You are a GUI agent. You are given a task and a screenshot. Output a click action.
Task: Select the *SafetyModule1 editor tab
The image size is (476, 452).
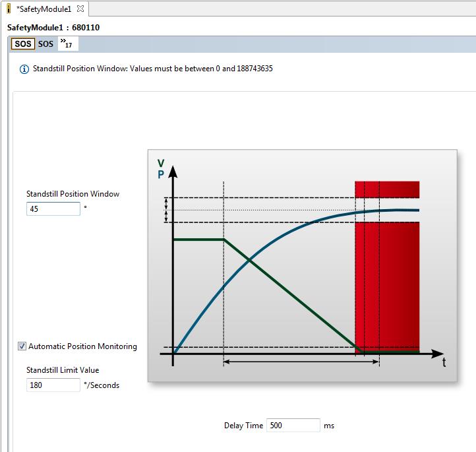pos(44,9)
